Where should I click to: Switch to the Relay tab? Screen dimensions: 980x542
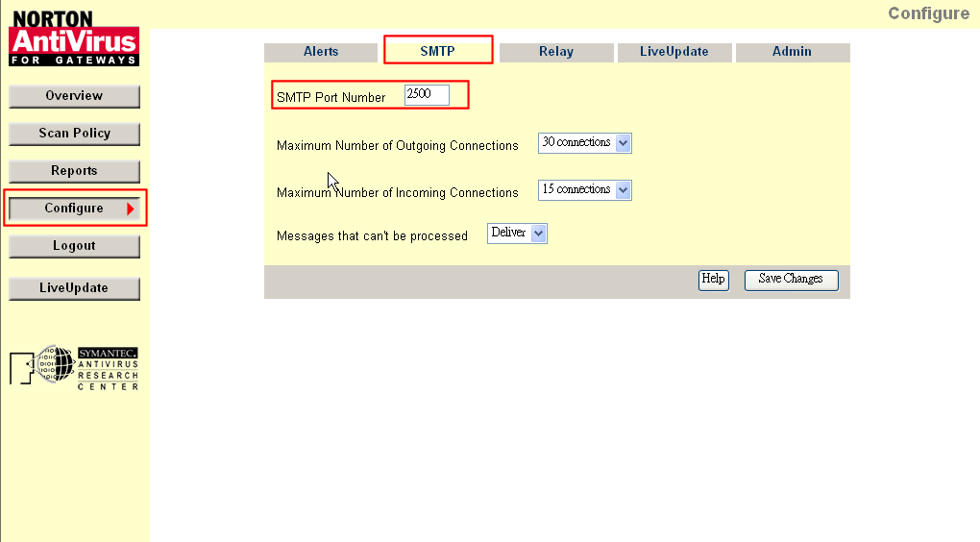coord(556,52)
